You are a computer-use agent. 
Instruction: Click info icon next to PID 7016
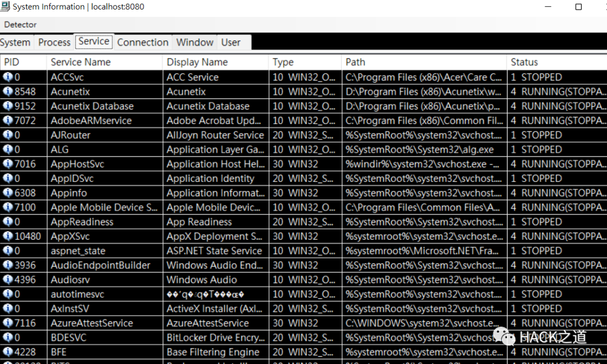8,163
